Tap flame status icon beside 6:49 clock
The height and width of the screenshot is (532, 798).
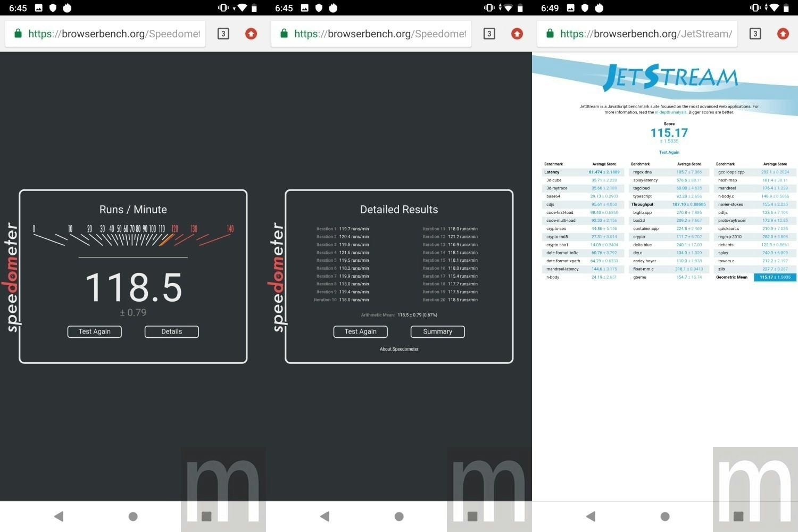click(x=599, y=7)
